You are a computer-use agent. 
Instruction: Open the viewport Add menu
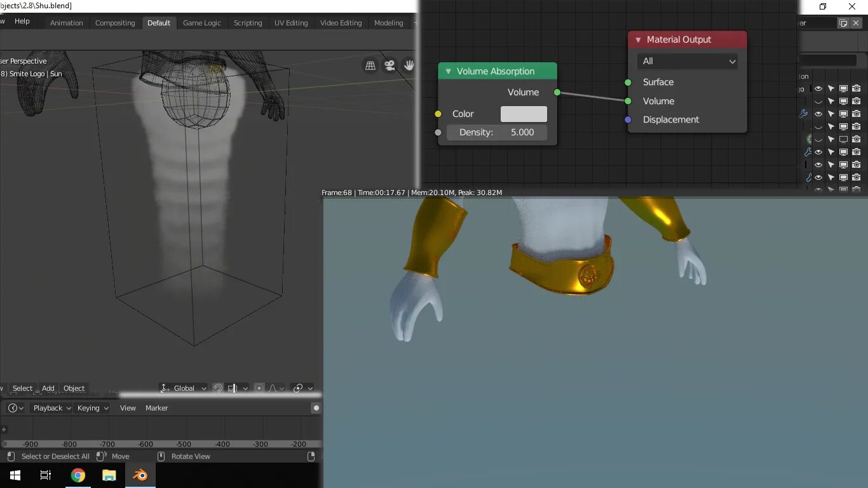pos(48,388)
